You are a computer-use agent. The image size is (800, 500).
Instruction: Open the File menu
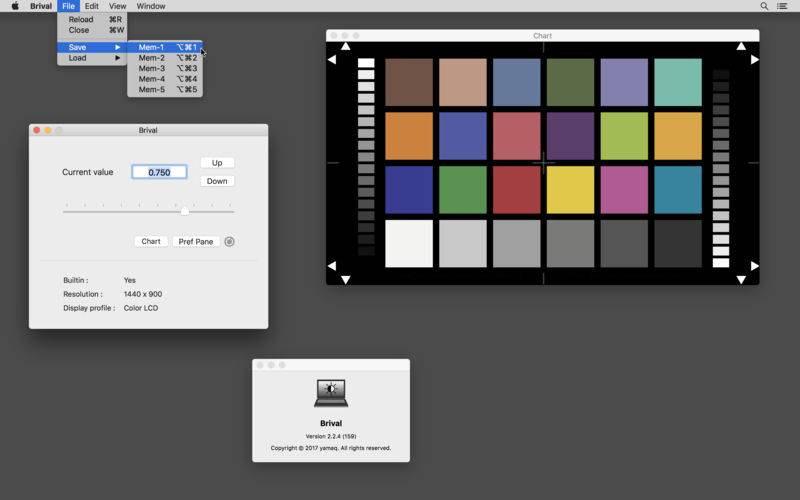68,6
